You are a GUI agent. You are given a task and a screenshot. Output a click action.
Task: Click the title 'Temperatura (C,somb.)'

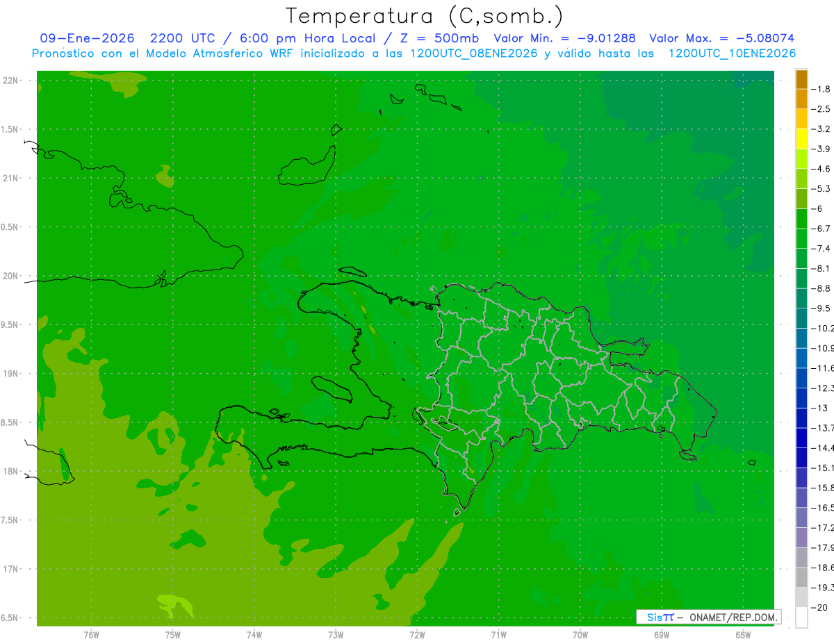(x=424, y=16)
